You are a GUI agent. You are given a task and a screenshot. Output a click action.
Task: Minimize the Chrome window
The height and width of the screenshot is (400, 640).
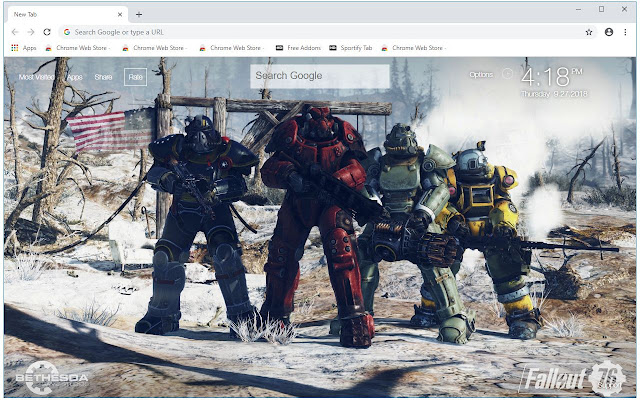(578, 9)
